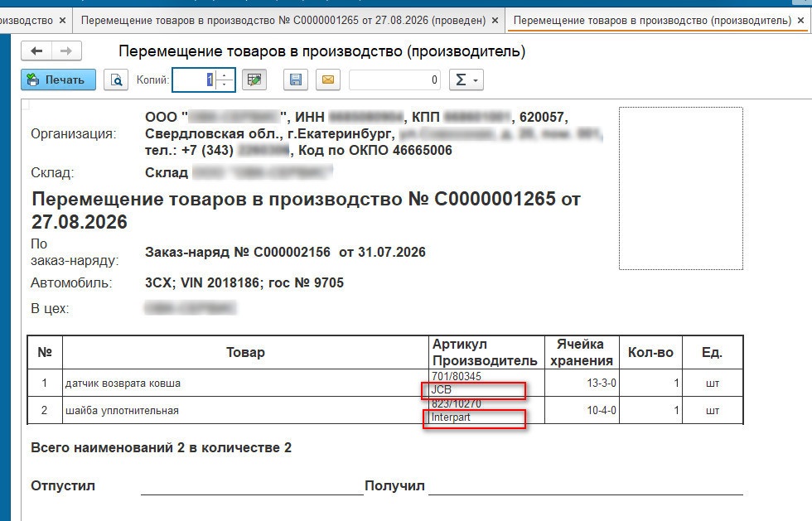Viewport: 812px width, 521px height.
Task: Click the storage cell 13-3-0
Action: (582, 384)
